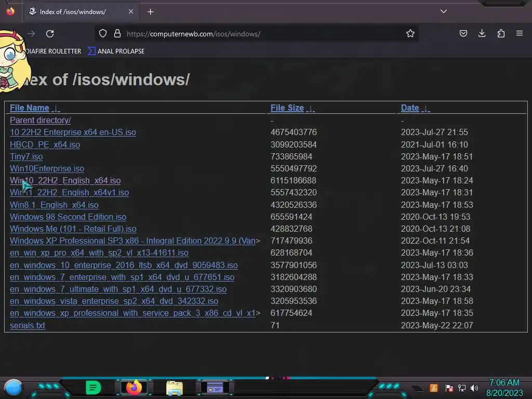Open the Parent directory/ link

point(40,120)
